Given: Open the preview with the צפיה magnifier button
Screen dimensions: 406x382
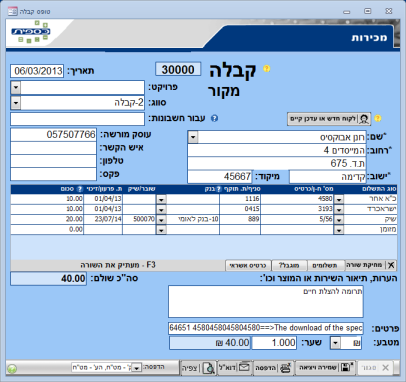Looking at the screenshot, I should 198,368.
